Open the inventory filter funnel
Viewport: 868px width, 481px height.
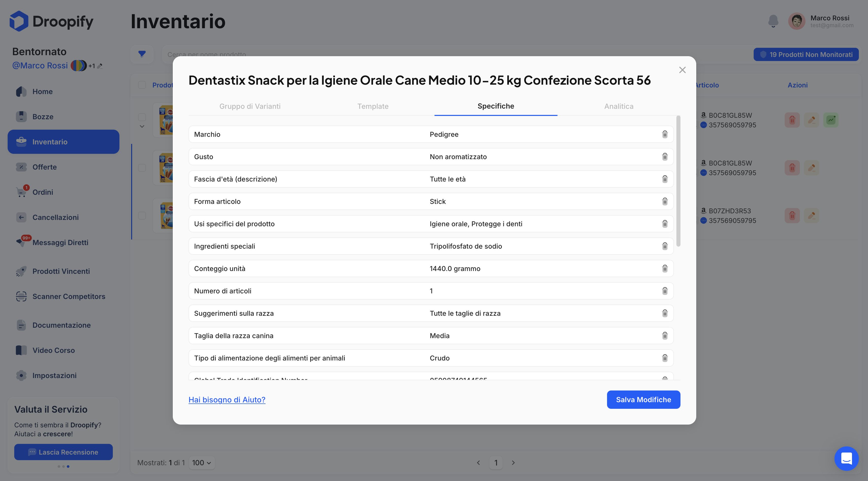coord(142,54)
